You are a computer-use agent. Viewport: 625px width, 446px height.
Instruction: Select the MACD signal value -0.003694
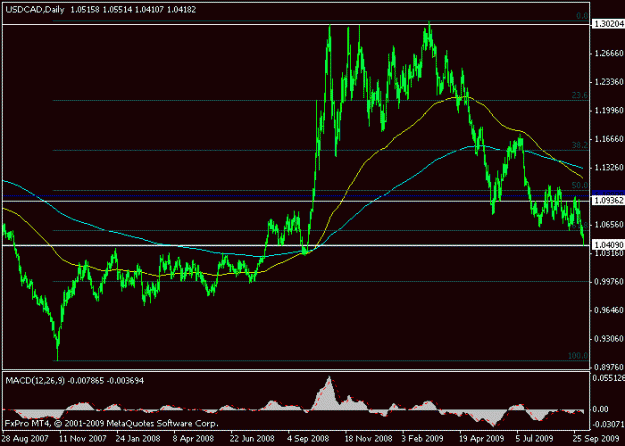point(124,381)
